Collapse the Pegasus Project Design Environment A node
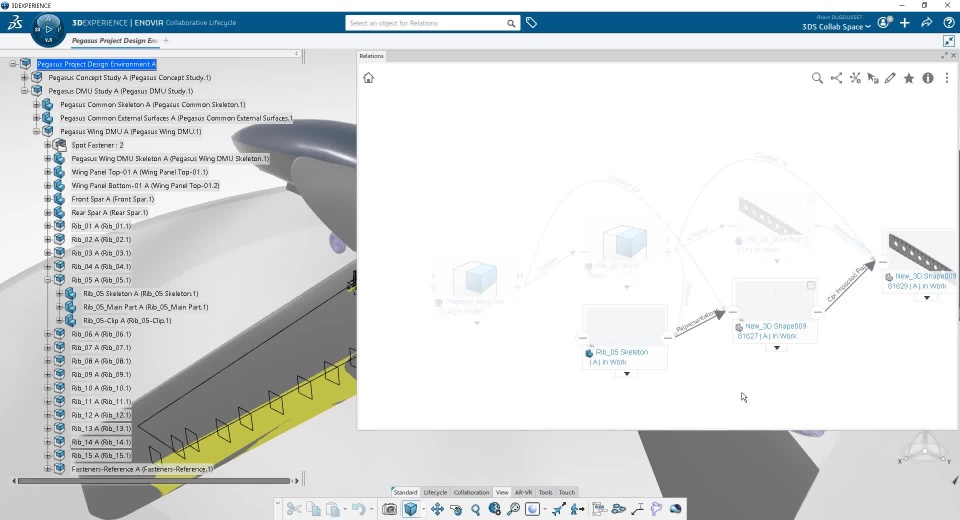 coord(13,64)
